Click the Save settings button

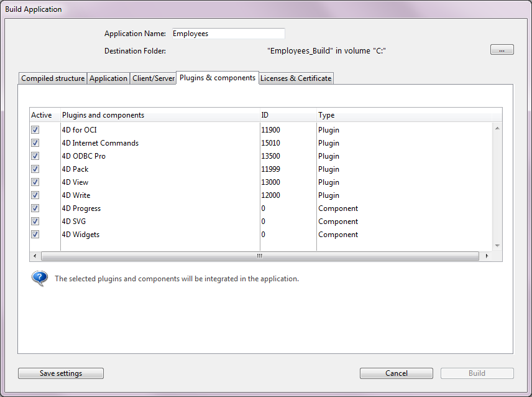[x=61, y=373]
